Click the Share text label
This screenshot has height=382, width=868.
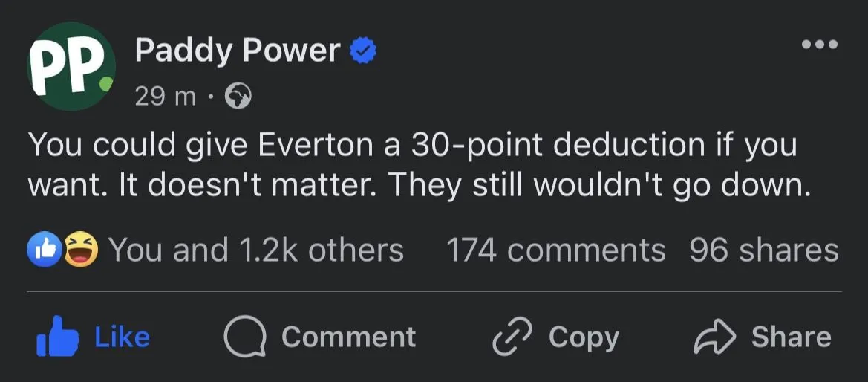click(x=791, y=337)
